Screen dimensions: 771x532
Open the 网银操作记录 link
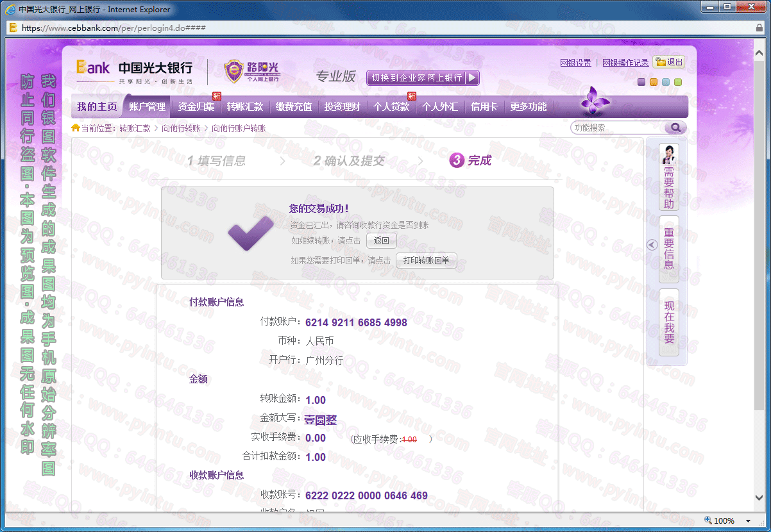point(625,63)
